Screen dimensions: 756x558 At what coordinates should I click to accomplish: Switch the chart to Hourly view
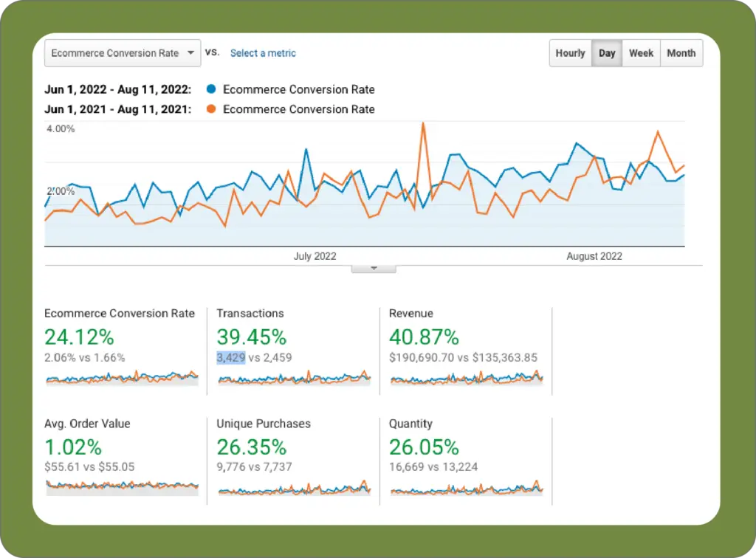570,53
